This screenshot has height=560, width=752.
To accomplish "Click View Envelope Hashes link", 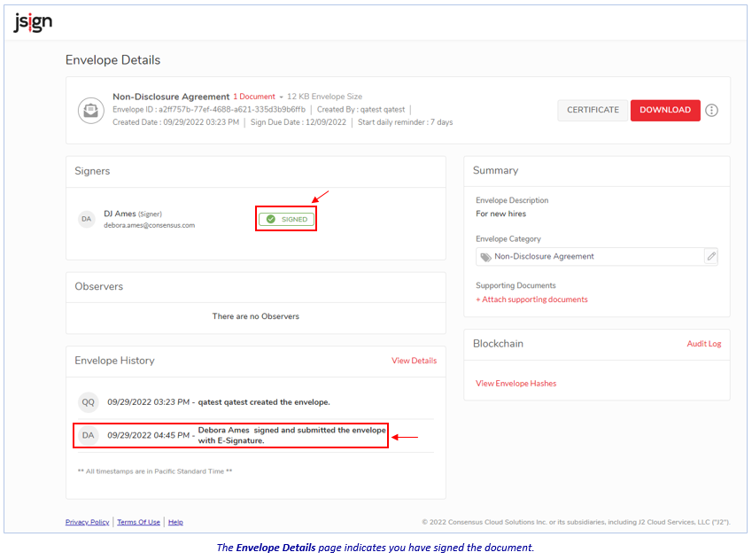I will click(516, 384).
